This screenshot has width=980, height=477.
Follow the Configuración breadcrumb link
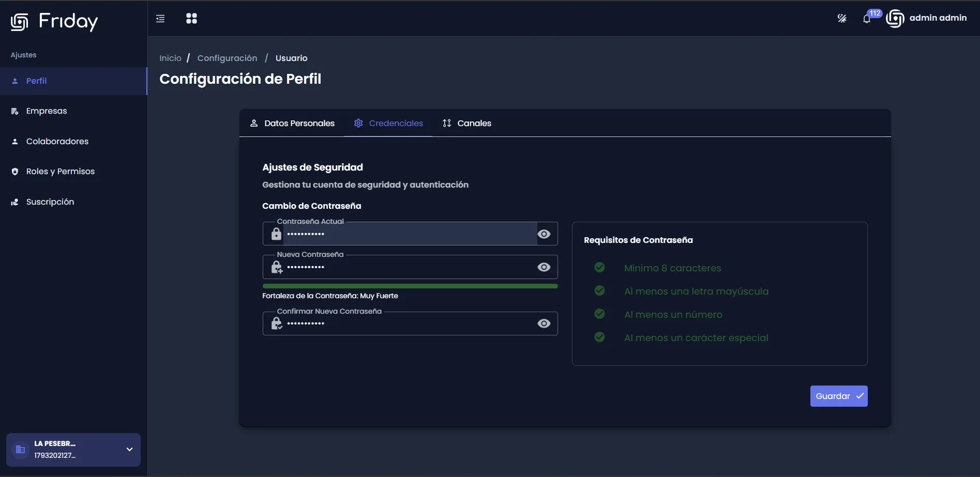click(227, 58)
